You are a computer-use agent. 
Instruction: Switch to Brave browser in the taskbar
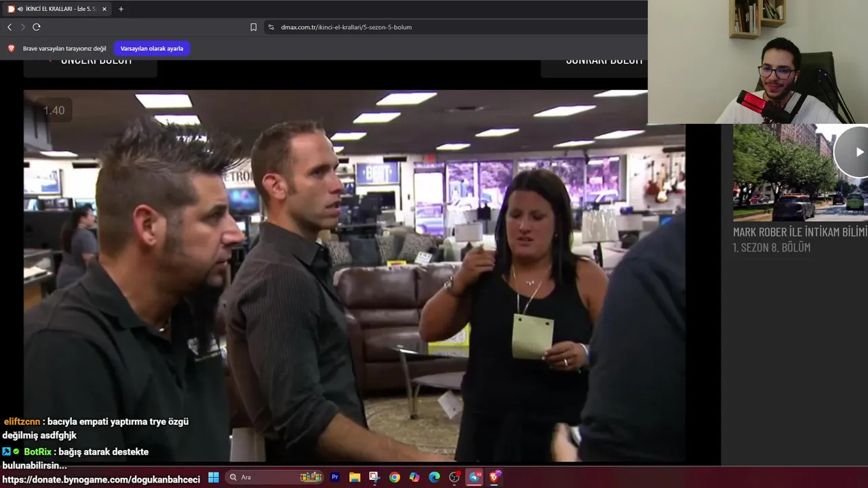coord(495,477)
